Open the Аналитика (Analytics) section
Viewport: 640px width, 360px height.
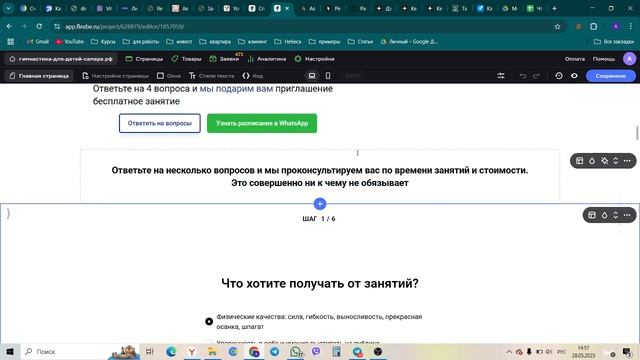coord(267,59)
